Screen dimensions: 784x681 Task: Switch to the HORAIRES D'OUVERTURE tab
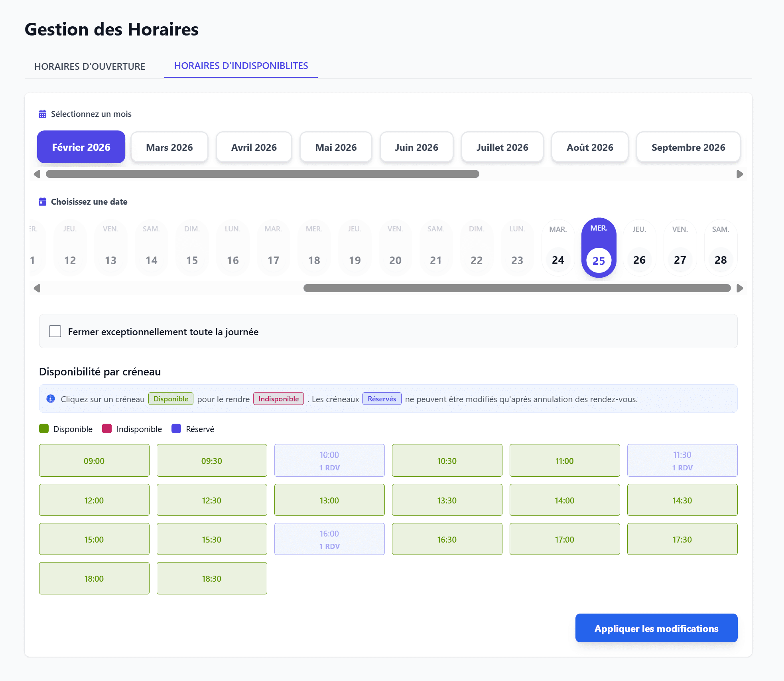(x=90, y=66)
